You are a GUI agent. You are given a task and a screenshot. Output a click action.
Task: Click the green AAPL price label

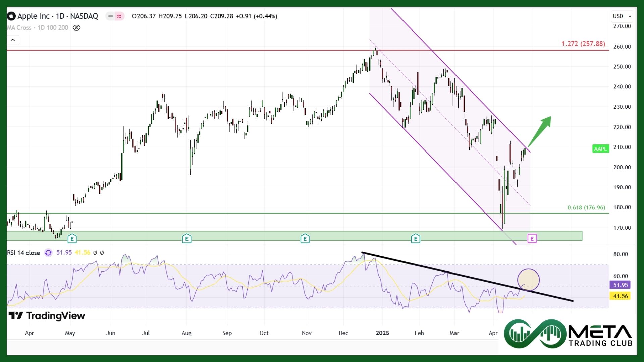(x=600, y=149)
